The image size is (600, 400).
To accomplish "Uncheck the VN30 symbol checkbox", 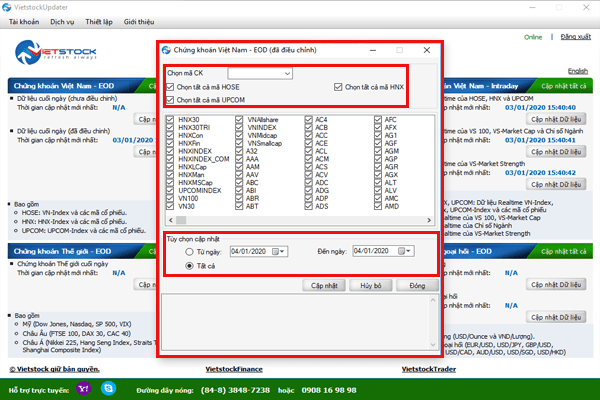I will coord(170,206).
